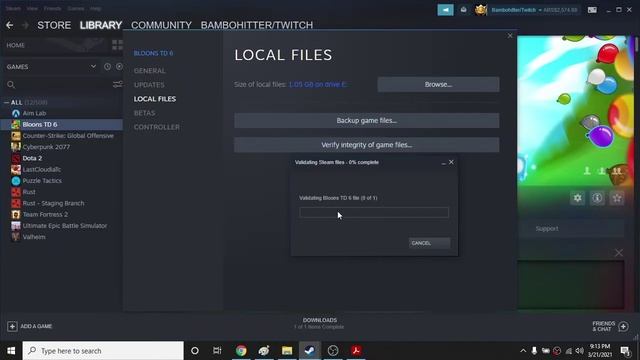
Task: Go back with the left arrow
Action: point(9,25)
